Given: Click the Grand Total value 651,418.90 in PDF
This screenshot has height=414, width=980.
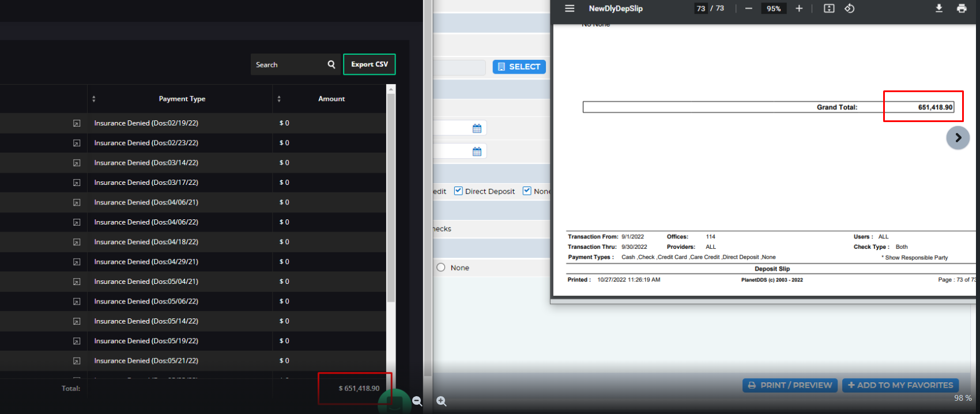Looking at the screenshot, I should click(935, 107).
